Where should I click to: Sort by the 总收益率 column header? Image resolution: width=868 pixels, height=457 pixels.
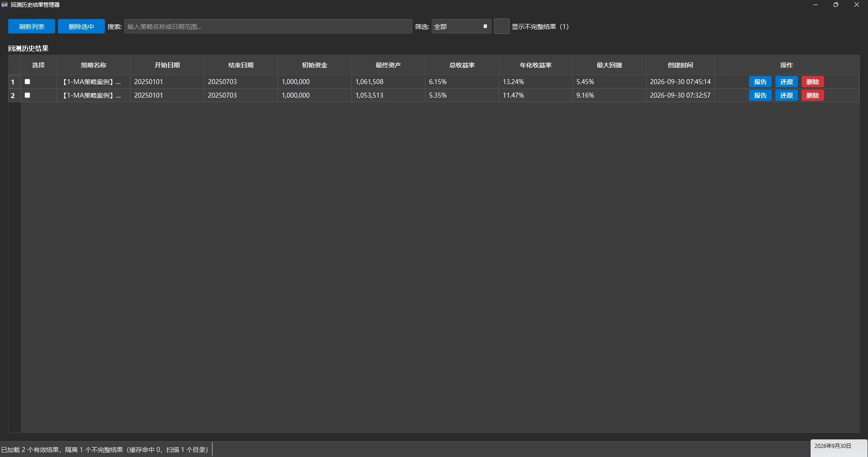coord(462,65)
